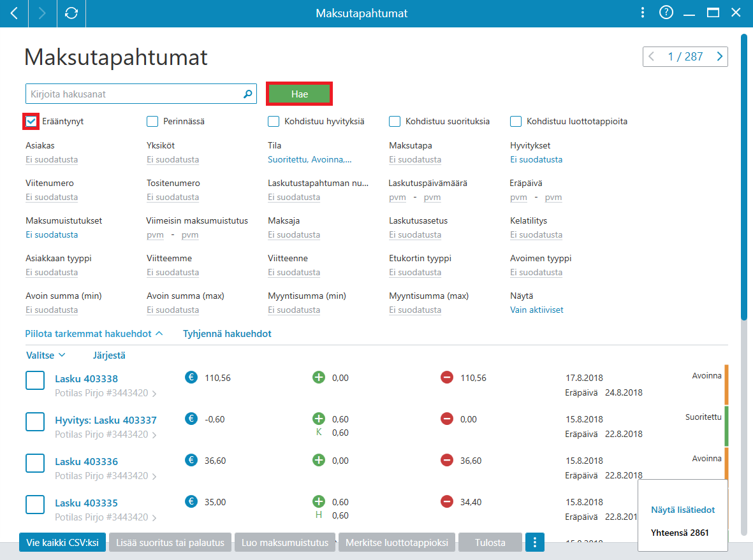The height and width of the screenshot is (560, 753).
Task: Uncheck the Erääntynyt checkbox
Action: tap(31, 122)
